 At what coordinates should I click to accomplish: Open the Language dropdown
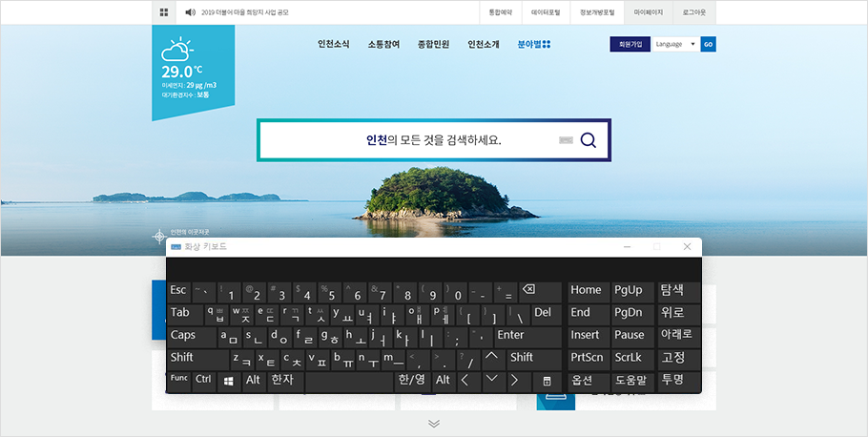click(675, 44)
